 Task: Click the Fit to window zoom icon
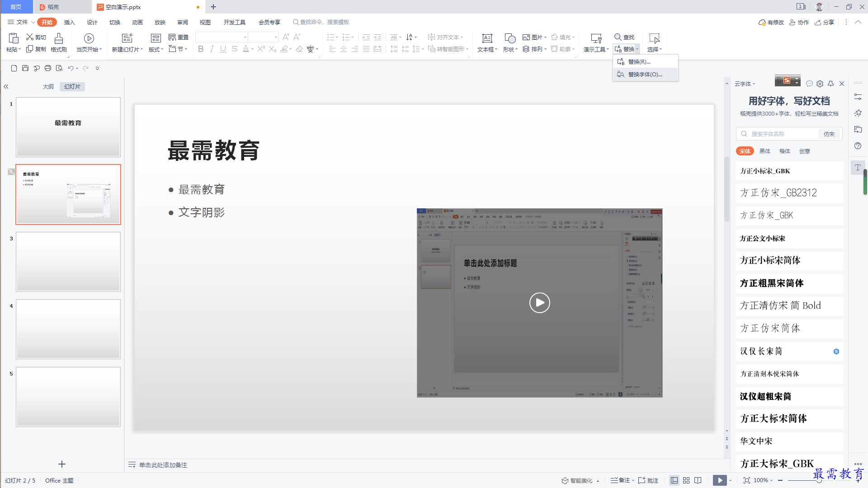point(746,480)
